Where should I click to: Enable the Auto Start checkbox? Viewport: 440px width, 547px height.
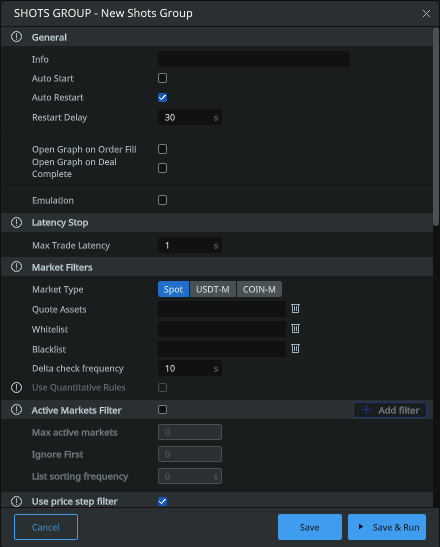162,78
